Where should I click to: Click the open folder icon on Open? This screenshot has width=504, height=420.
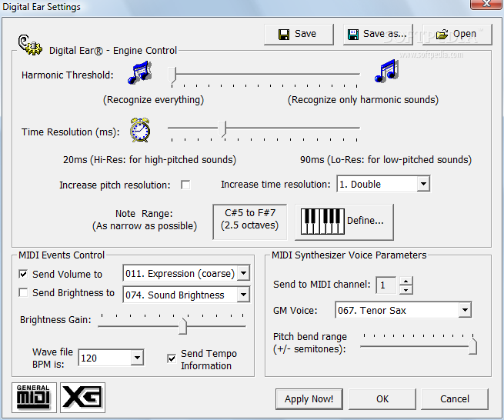point(442,34)
